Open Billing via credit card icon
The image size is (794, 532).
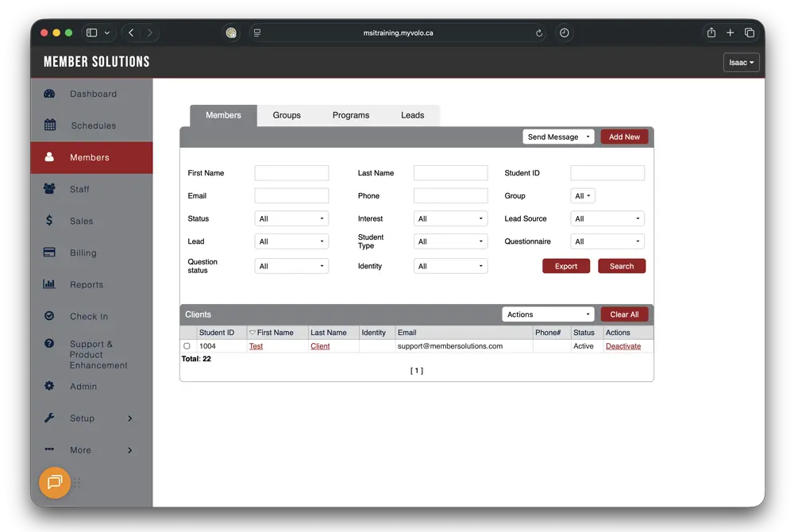click(x=49, y=253)
